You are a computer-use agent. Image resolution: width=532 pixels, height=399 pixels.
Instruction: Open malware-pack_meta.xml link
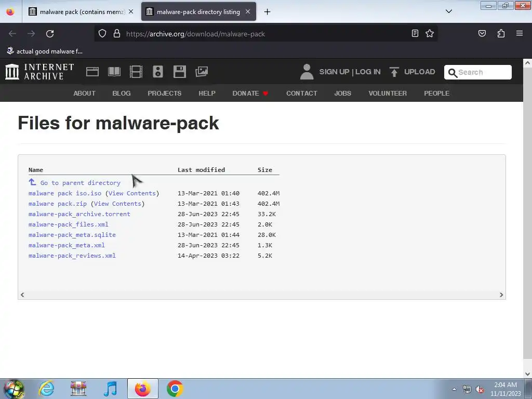(x=66, y=245)
